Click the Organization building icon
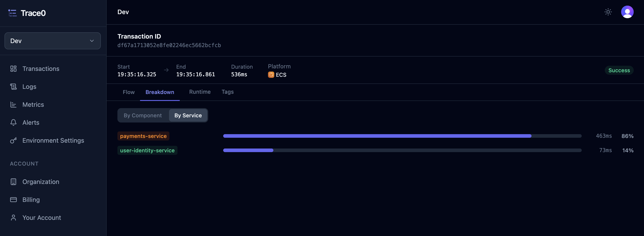The image size is (644, 236). (13, 182)
